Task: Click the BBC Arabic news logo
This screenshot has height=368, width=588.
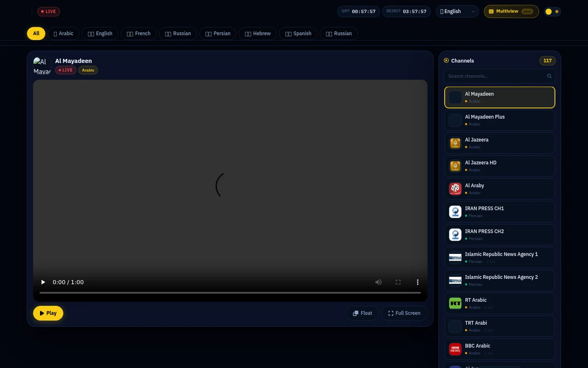Action: tap(455, 349)
